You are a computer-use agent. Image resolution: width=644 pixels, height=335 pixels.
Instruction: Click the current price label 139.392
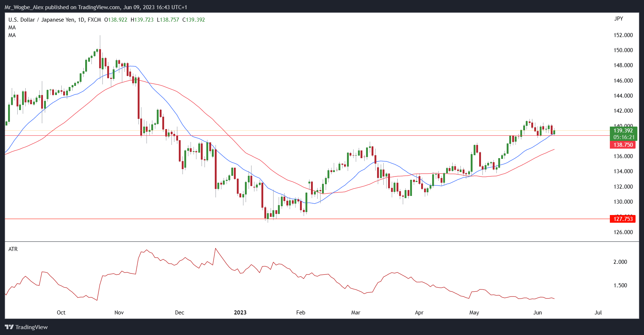[x=623, y=131]
